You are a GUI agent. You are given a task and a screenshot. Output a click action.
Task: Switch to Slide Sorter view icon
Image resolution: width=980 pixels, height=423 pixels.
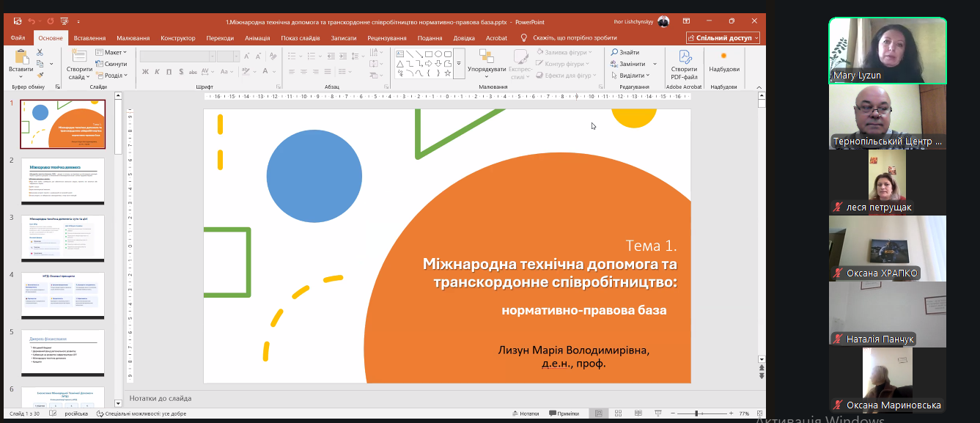617,413
